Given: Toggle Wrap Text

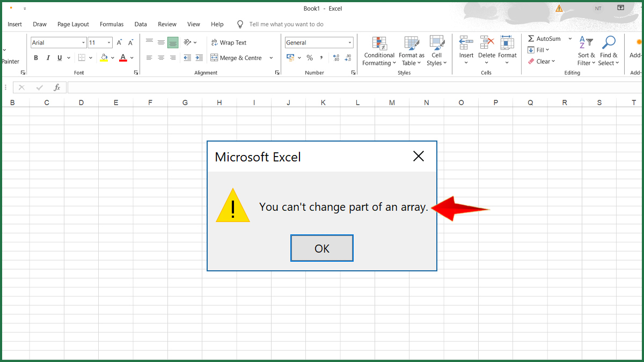Looking at the screenshot, I should pos(229,42).
